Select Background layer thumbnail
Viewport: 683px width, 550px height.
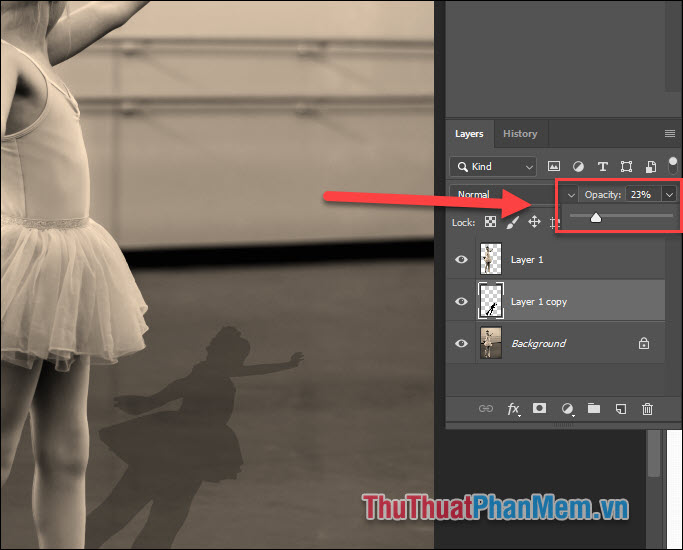(491, 343)
